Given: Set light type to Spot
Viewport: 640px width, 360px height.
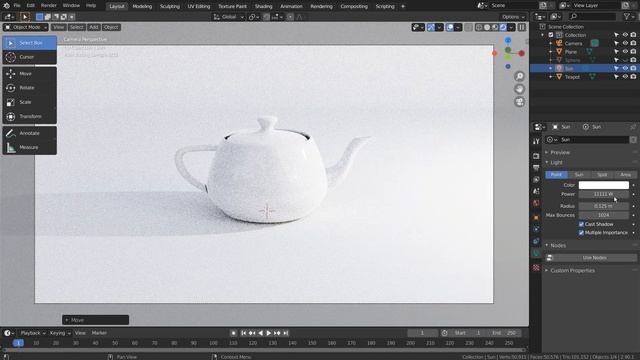Looking at the screenshot, I should pos(602,174).
